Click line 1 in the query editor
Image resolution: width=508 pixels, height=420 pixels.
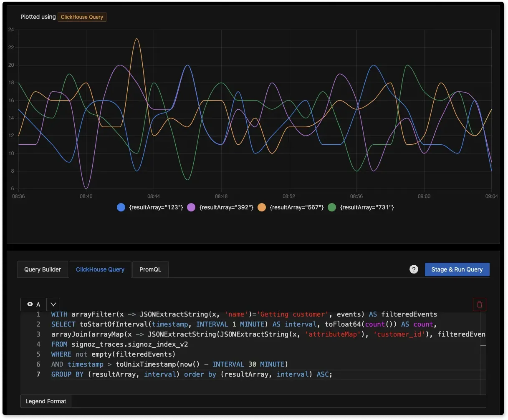tap(244, 314)
